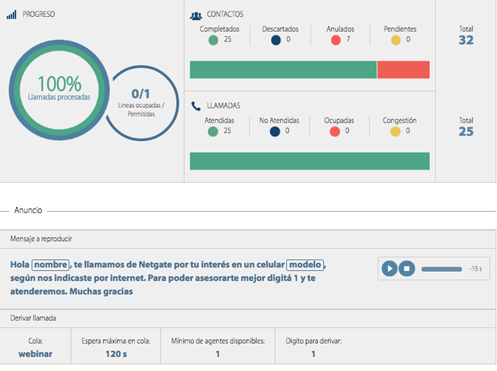Click the 'LLAMADAS' section title
Screen dimensions: 497x371
(x=223, y=106)
